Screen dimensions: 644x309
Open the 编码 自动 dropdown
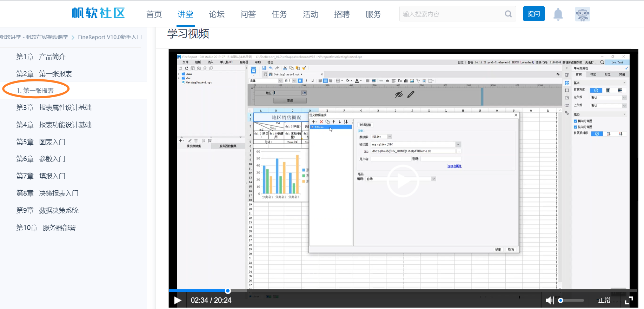click(x=434, y=179)
